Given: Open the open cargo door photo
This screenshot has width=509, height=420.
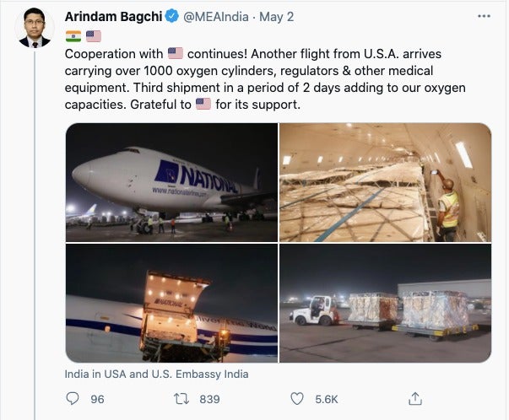Looking at the screenshot, I should point(171,304).
